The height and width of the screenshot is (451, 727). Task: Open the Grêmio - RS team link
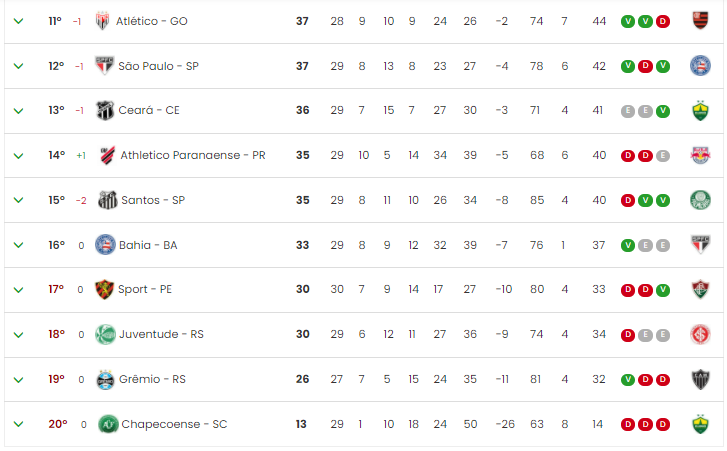tap(152, 379)
